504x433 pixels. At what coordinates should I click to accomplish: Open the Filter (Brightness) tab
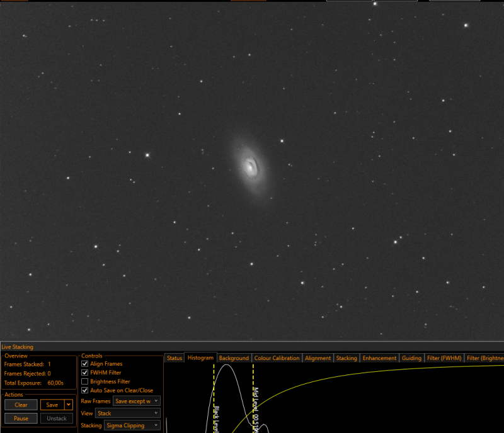point(484,358)
